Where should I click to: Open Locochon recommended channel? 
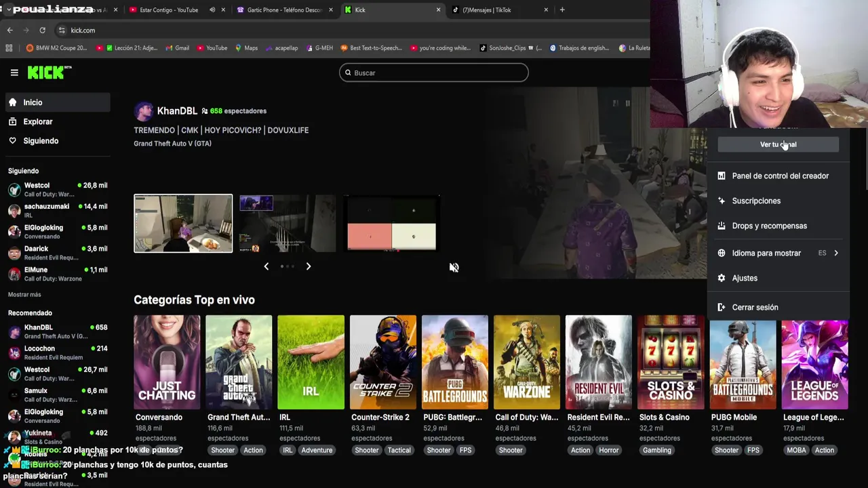(58, 352)
